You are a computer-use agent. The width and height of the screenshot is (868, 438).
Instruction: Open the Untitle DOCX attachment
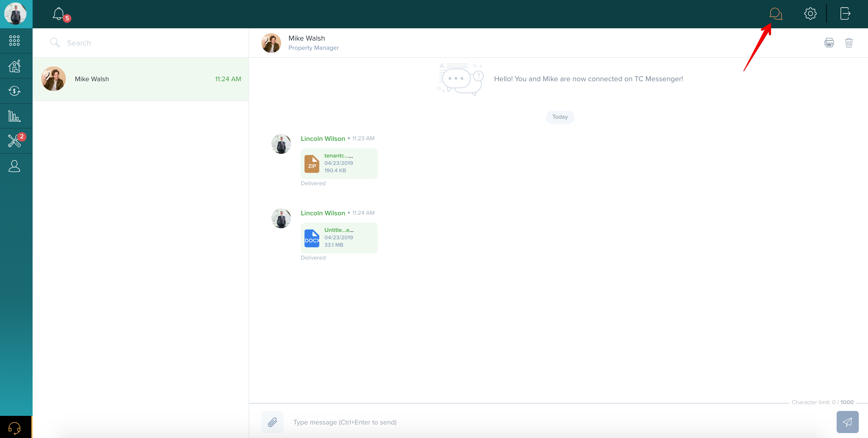(339, 238)
